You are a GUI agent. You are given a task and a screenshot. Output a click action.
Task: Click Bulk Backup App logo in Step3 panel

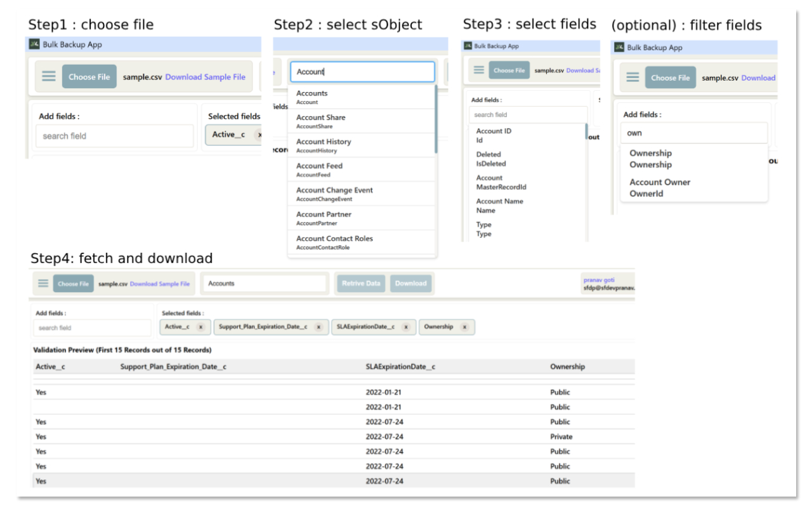[468, 46]
